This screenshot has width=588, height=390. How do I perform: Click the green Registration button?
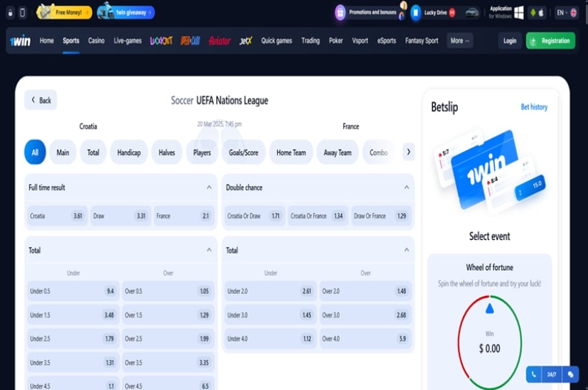(551, 40)
